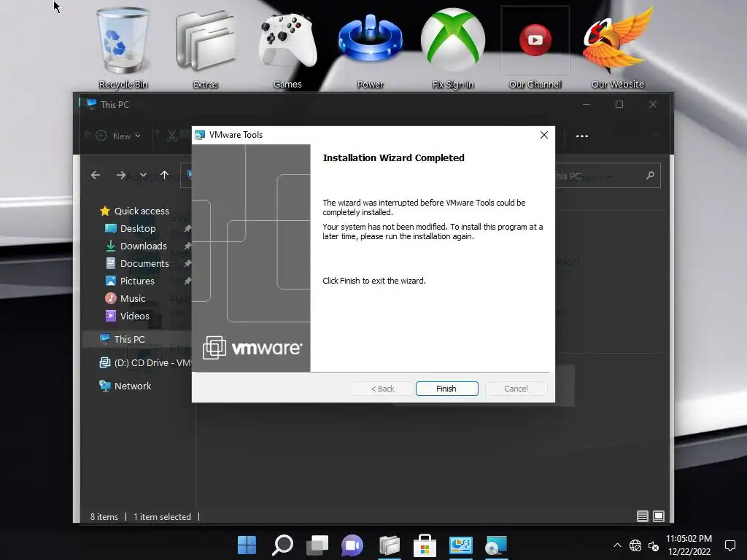The image size is (747, 560).
Task: Open Microsoft Store on taskbar
Action: [425, 545]
